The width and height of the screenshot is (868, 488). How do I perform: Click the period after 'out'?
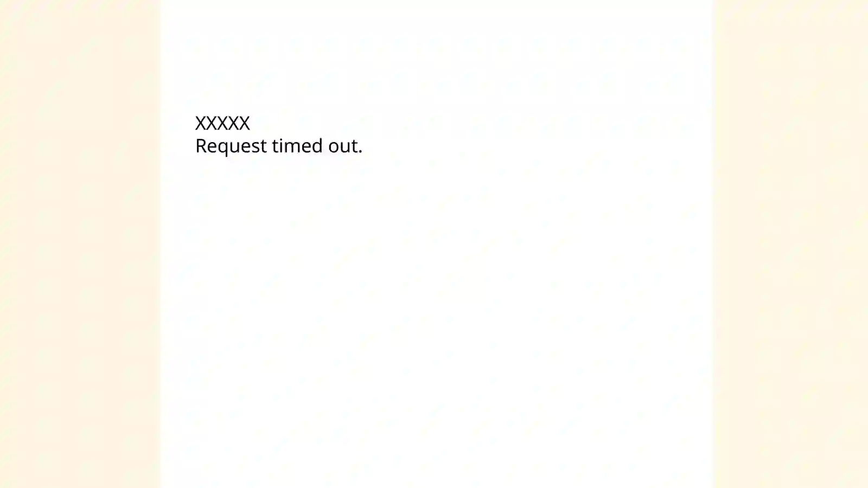(360, 152)
